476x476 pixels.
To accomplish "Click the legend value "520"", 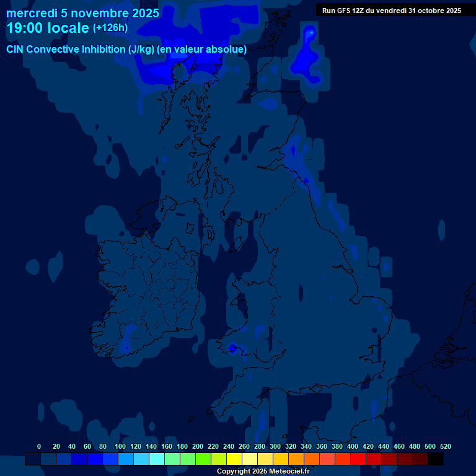I will pyautogui.click(x=445, y=446).
